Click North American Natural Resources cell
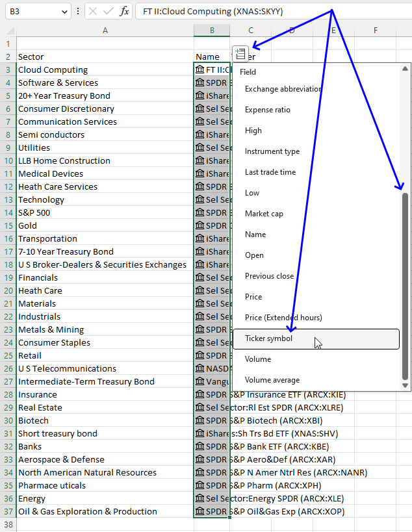412x532 pixels. pos(105,473)
